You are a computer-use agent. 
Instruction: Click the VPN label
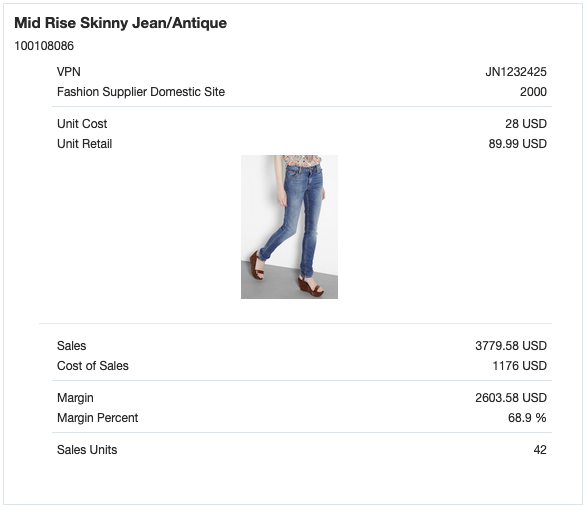(x=69, y=72)
